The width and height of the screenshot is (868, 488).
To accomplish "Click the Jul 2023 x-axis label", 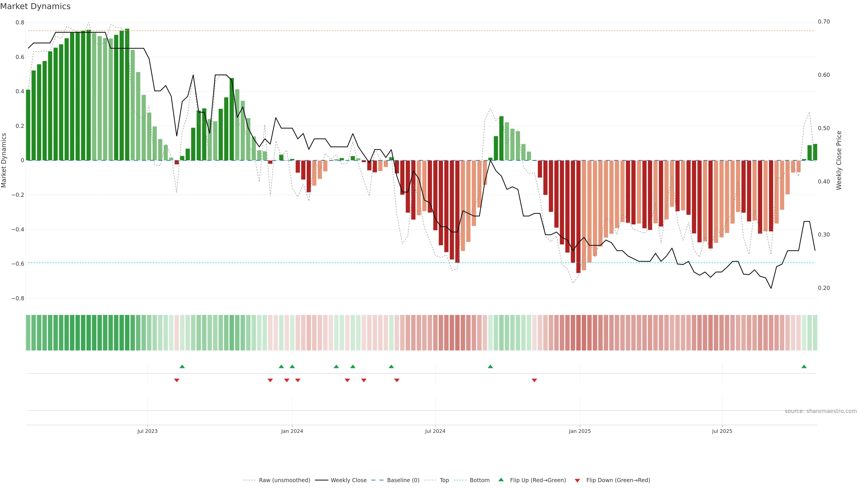I will pyautogui.click(x=147, y=431).
